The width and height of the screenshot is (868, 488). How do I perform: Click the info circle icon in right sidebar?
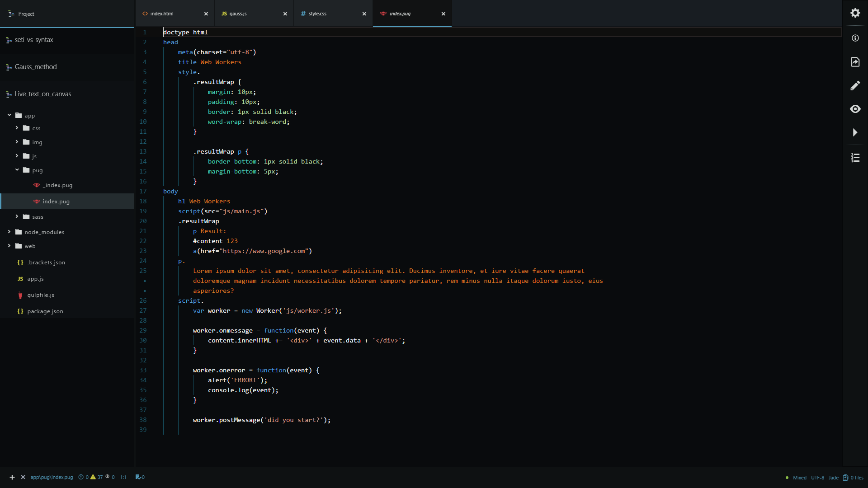point(855,38)
